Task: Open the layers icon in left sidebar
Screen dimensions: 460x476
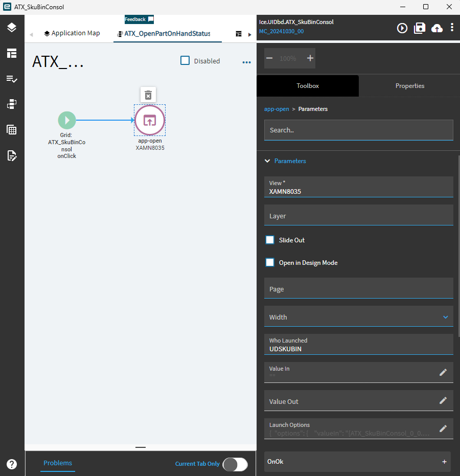Action: 12,28
